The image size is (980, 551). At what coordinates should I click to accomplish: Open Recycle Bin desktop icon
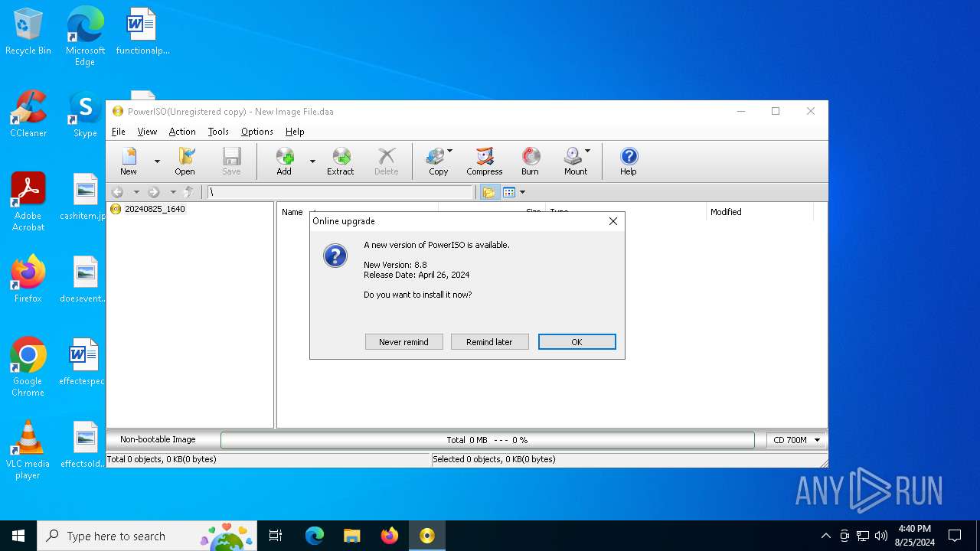(28, 32)
